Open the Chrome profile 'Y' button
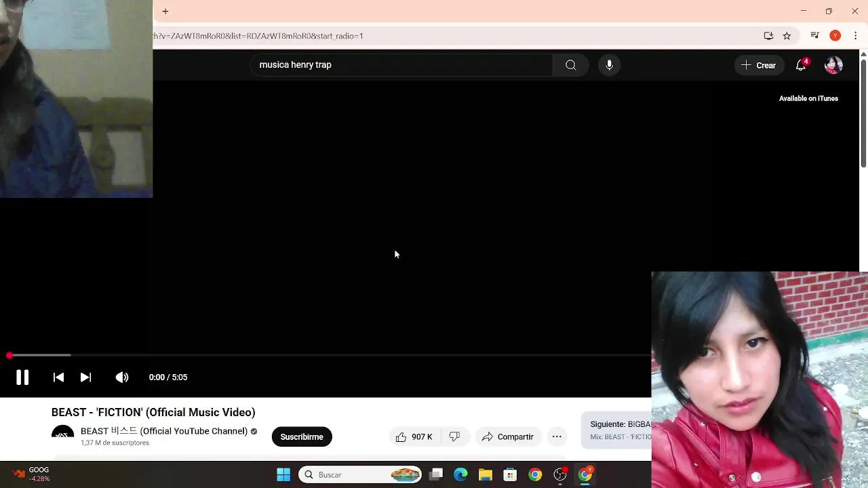This screenshot has width=868, height=488. point(835,36)
